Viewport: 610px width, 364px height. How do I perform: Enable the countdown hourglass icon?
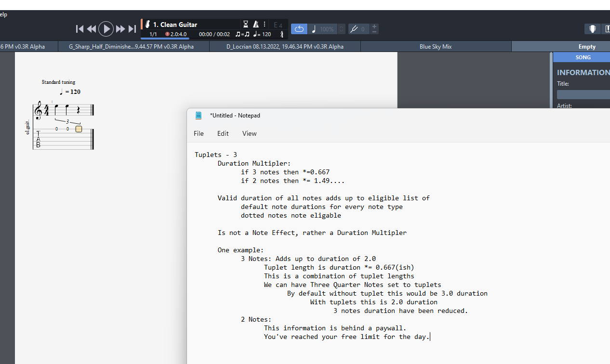(x=246, y=24)
